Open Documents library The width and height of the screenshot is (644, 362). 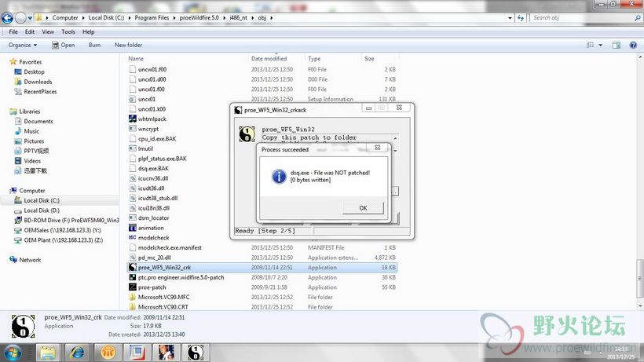[38, 121]
